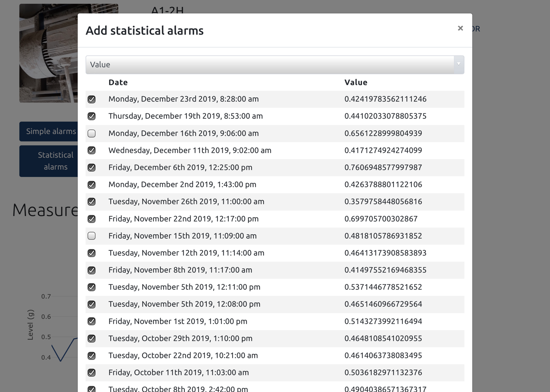Deselect Thursday, December 19th 2019 measurement
This screenshot has width=550, height=392.
(x=91, y=116)
